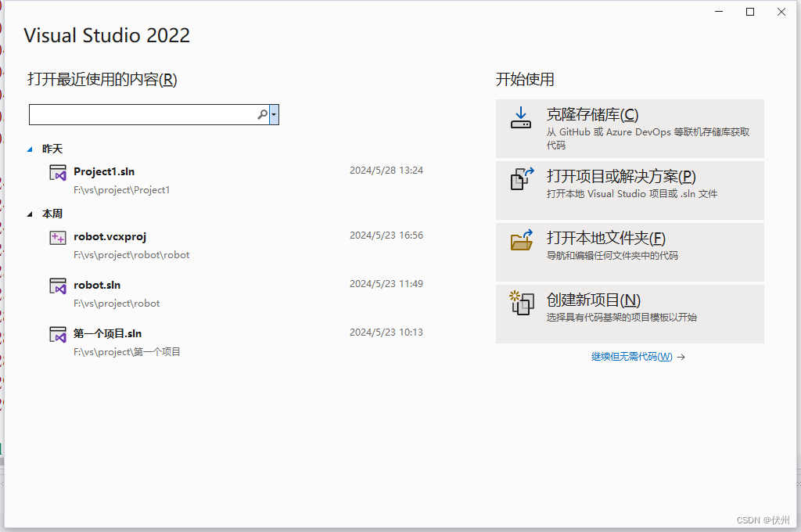This screenshot has width=801, height=532.
Task: Select 创建新项目(N)
Action: 630,314
